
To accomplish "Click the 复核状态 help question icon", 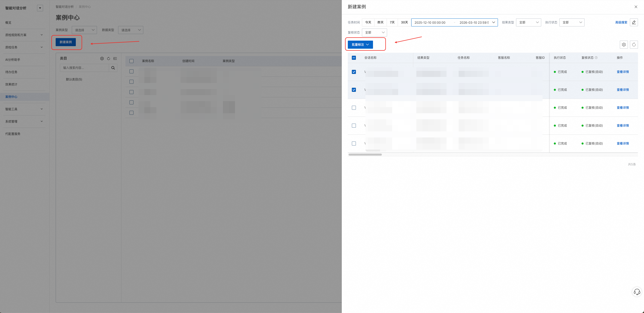I will click(x=596, y=58).
